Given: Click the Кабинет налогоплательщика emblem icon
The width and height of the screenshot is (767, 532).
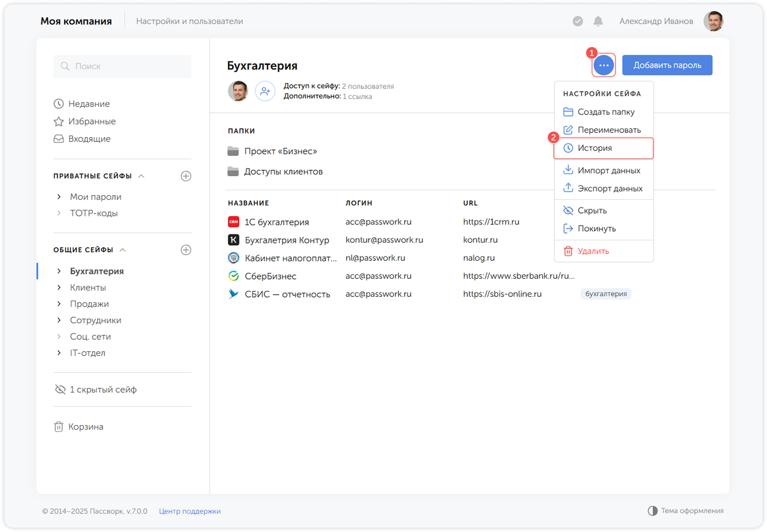Looking at the screenshot, I should point(234,258).
